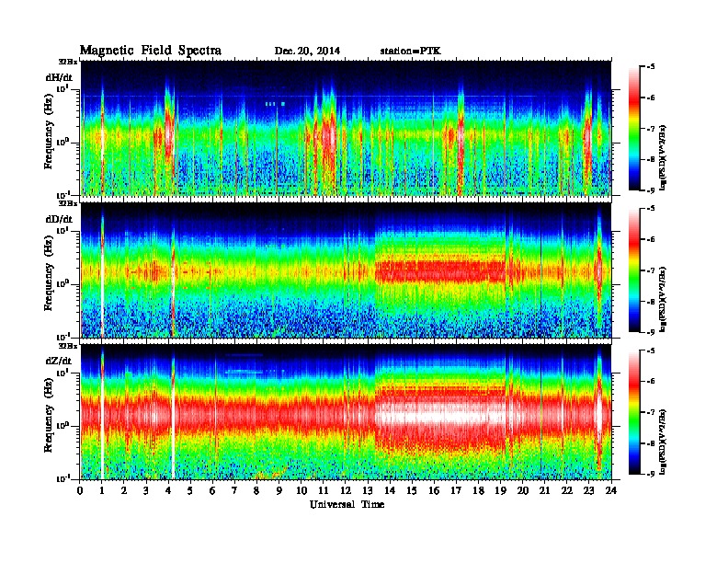Screen dimensions: 728x563
Task: Click the hour 21 tick label
Action: coord(544,491)
